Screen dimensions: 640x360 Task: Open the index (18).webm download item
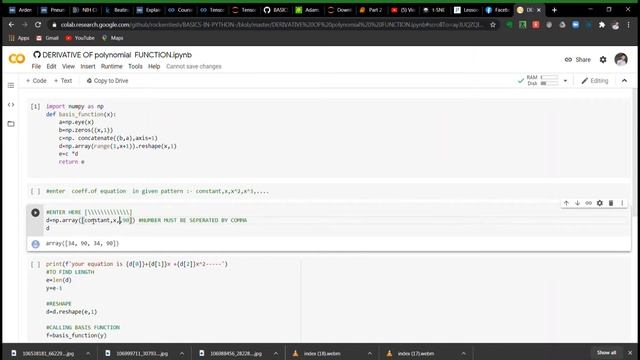(322, 353)
